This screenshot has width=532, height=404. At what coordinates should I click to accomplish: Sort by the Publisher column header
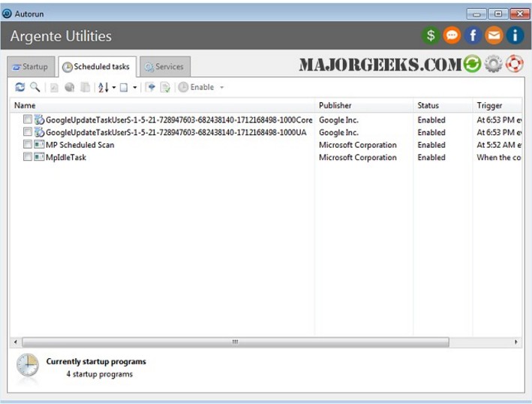pos(364,106)
